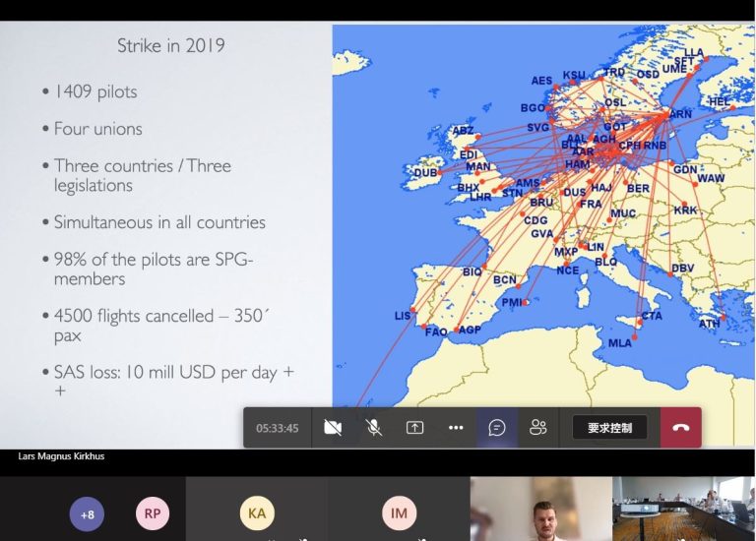Click the 要求控制 request control button

coord(609,427)
